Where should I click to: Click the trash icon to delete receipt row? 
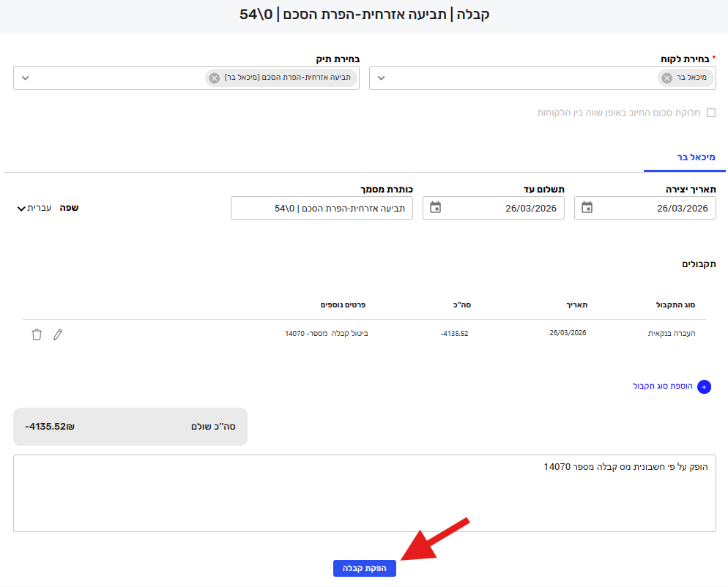click(x=37, y=334)
